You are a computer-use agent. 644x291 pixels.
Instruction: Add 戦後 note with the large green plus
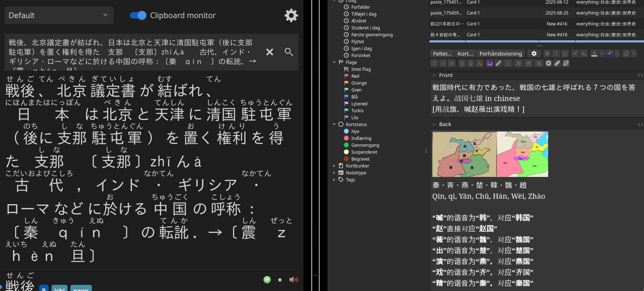tap(267, 279)
